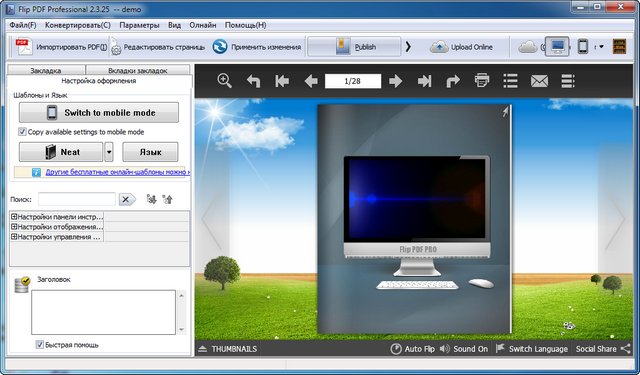The width and height of the screenshot is (640, 375).
Task: Jump to last page icon
Action: click(x=424, y=81)
